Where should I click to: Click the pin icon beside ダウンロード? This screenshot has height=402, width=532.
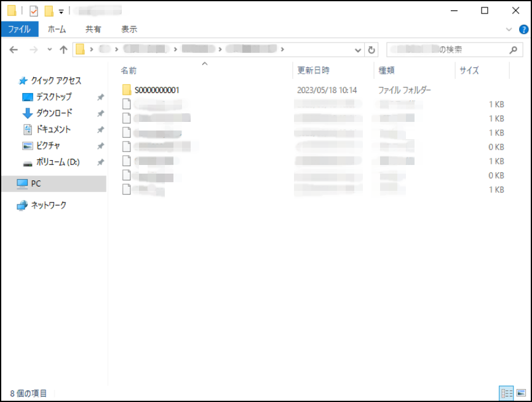click(100, 113)
